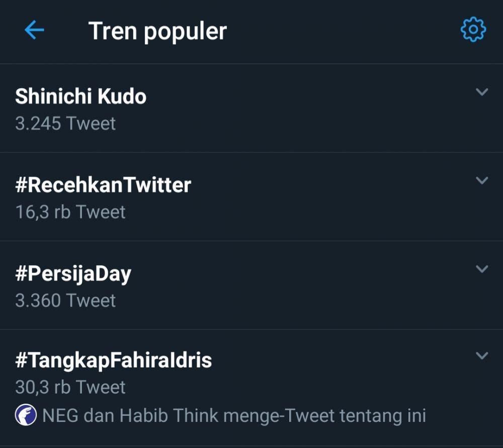Tap the NEG profile avatar icon
Screen dimensions: 503x448
click(x=26, y=415)
